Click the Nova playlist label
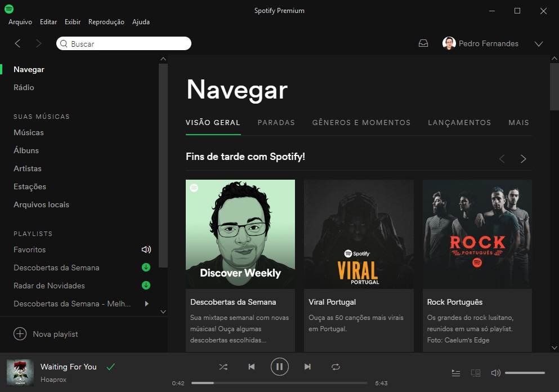This screenshot has width=559, height=392. tap(55, 334)
